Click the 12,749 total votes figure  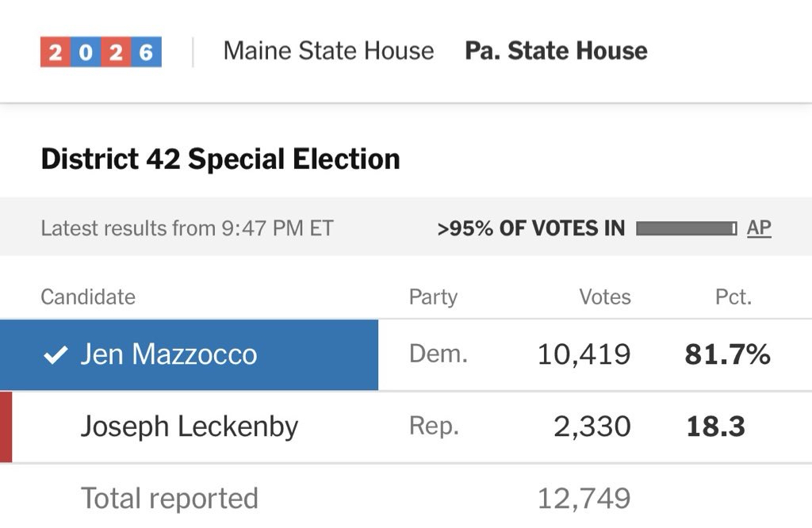pos(584,499)
